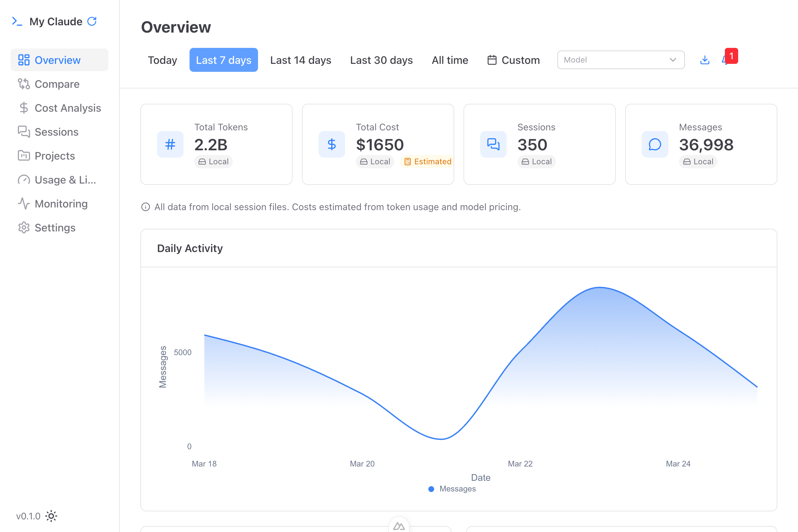Choose the Custom date range
The image size is (798, 532).
coord(514,60)
